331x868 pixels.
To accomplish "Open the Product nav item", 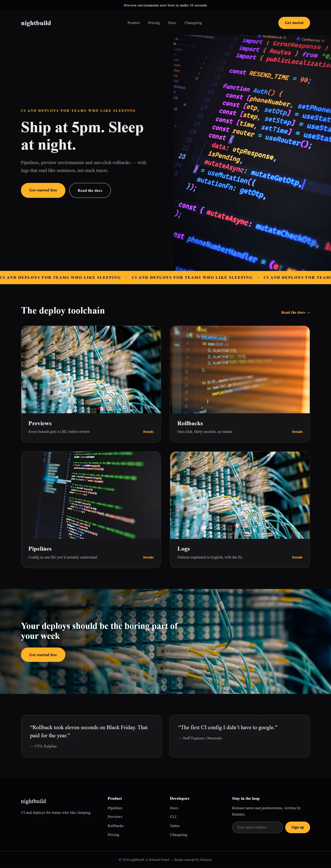I will pyautogui.click(x=133, y=23).
